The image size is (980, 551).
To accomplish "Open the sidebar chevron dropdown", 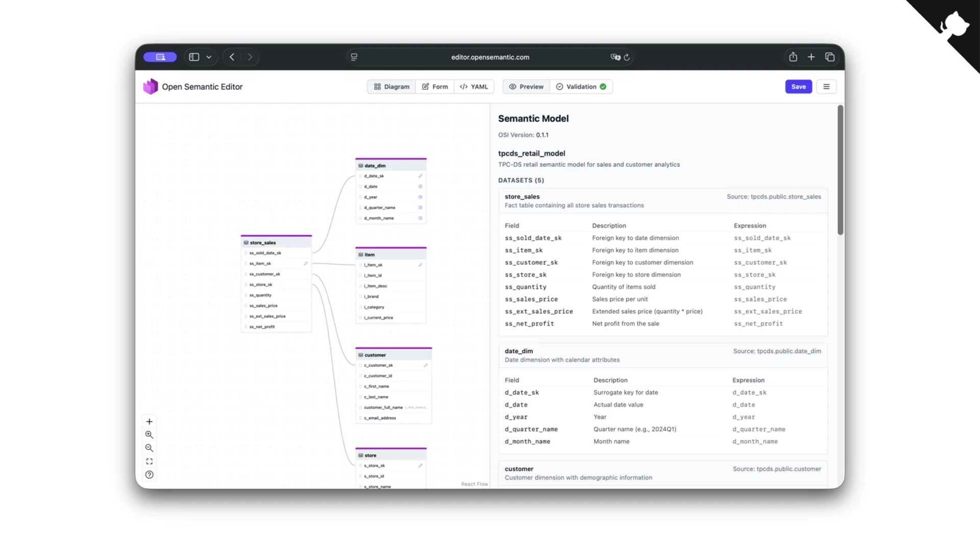I will tap(208, 57).
